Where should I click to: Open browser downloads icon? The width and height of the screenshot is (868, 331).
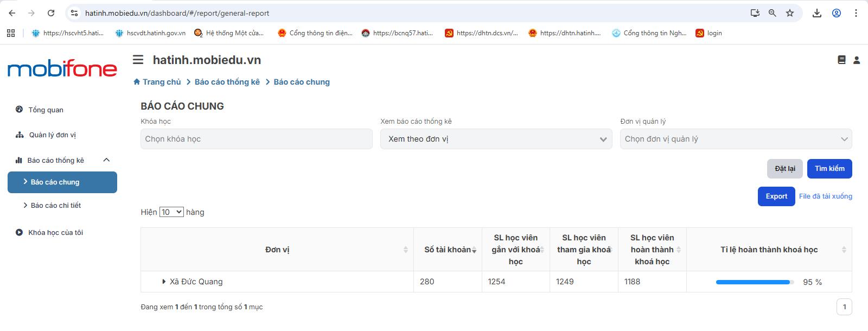click(816, 13)
